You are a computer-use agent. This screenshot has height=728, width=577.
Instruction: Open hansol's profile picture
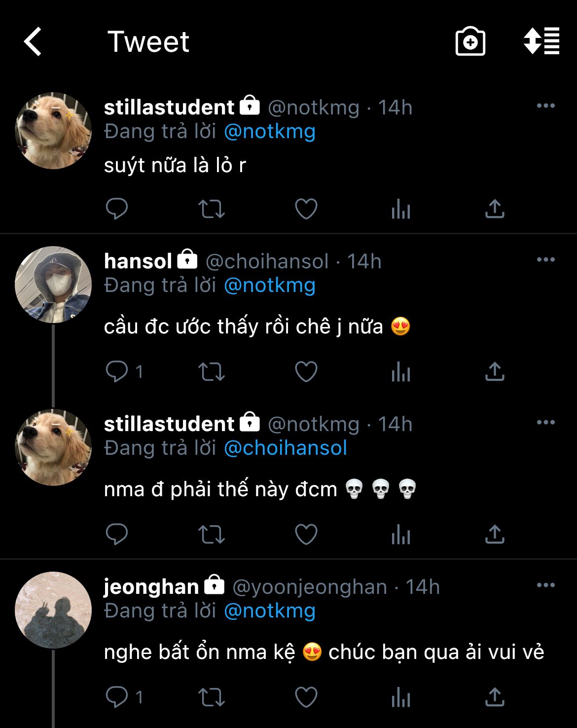[53, 285]
